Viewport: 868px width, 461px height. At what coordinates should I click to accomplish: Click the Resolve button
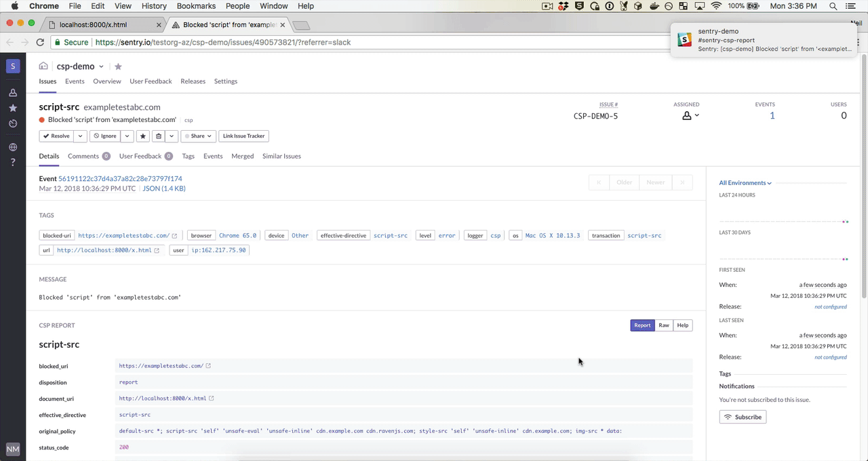[x=56, y=136]
